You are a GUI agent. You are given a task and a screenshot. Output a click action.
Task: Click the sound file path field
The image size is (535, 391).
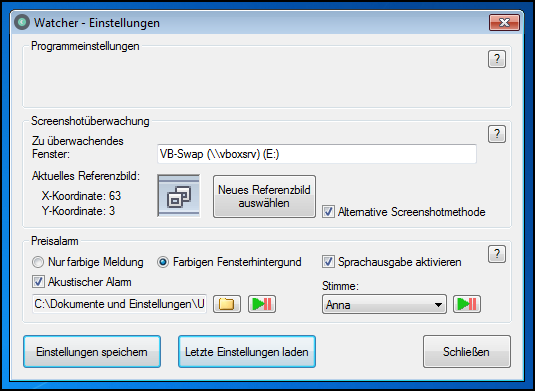click(119, 304)
